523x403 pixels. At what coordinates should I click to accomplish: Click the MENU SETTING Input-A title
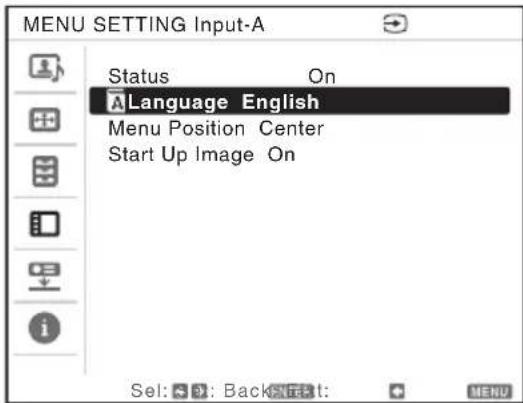pyautogui.click(x=144, y=25)
